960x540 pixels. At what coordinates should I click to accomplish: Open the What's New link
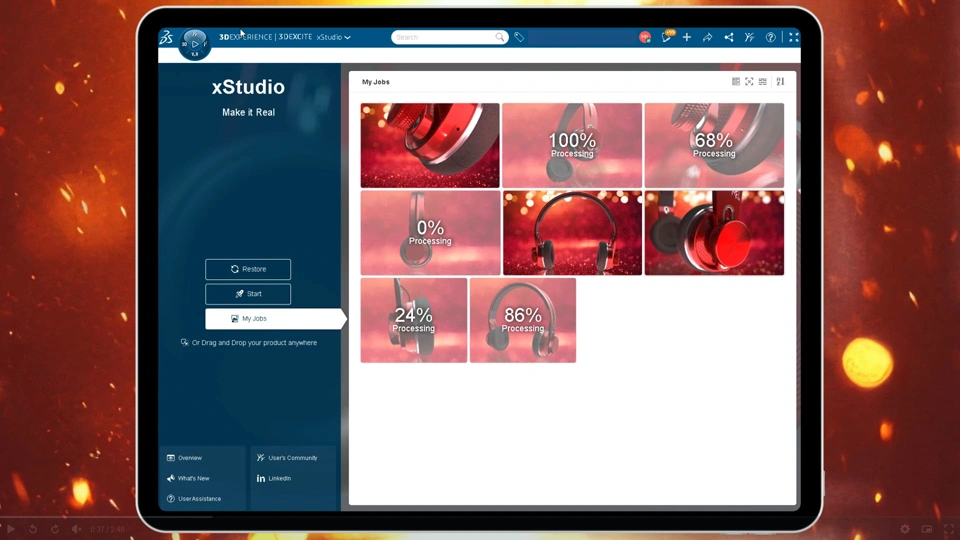coord(188,478)
